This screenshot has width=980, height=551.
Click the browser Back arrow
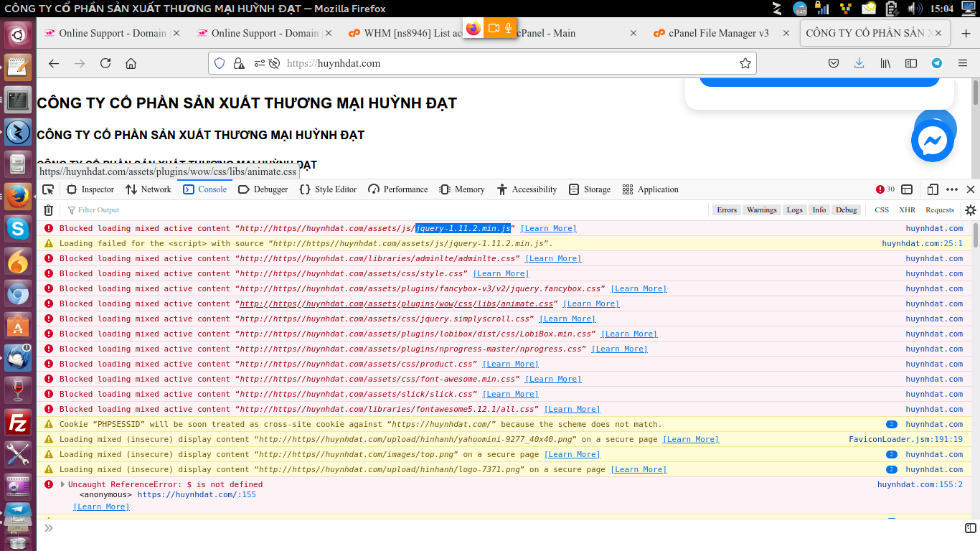click(x=54, y=63)
